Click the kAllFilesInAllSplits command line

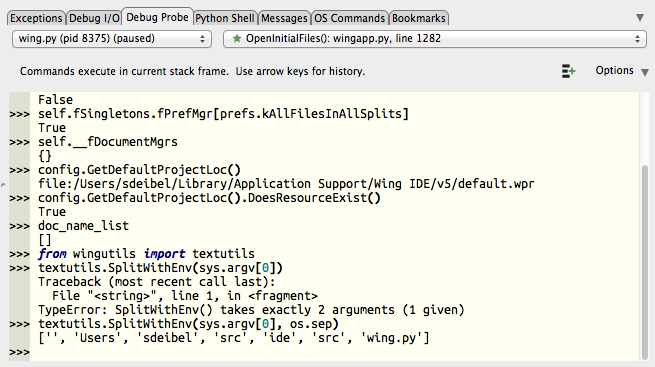223,114
